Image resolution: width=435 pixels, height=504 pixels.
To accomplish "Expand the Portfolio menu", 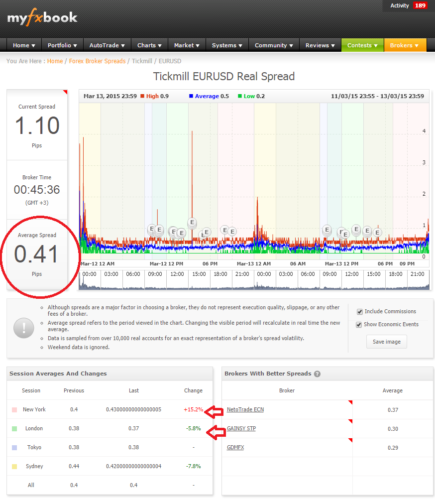I will 62,45.
